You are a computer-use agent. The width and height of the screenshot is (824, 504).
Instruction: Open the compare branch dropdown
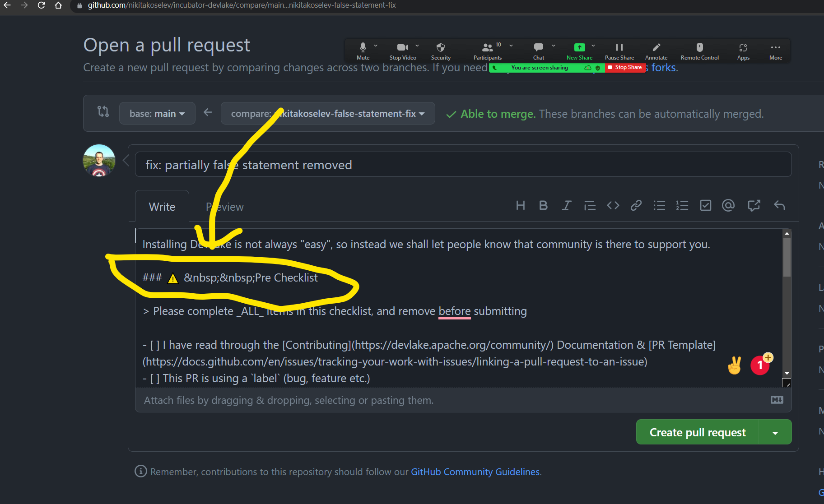click(328, 113)
